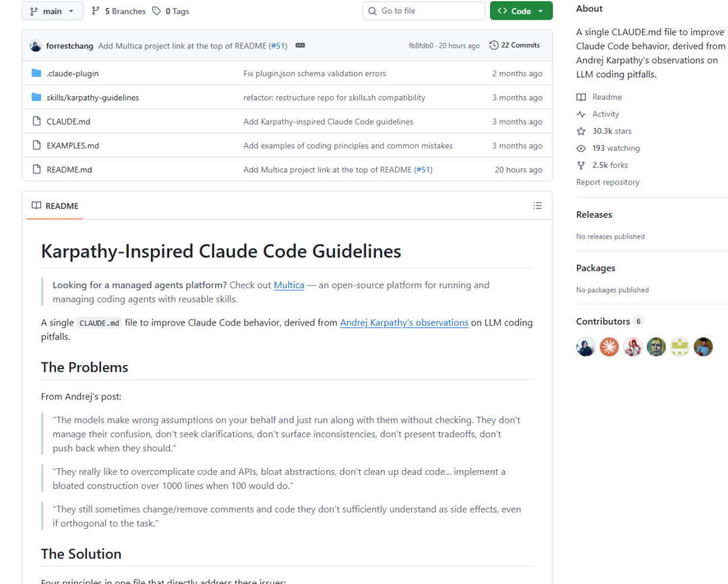Open the 22 Commits history
The width and height of the screenshot is (728, 584).
[514, 45]
